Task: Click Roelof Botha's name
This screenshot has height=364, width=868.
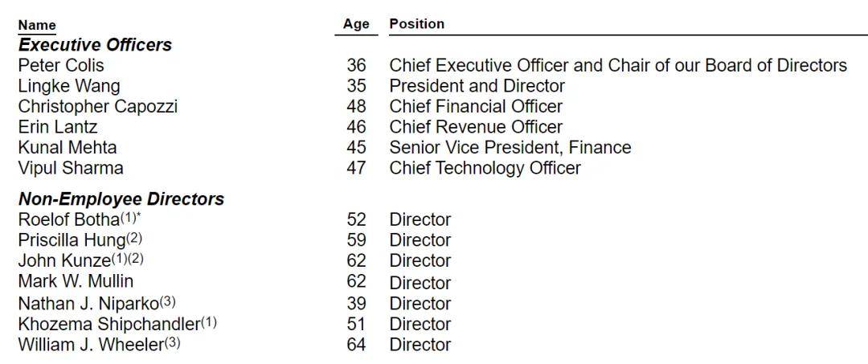Action: (x=68, y=219)
